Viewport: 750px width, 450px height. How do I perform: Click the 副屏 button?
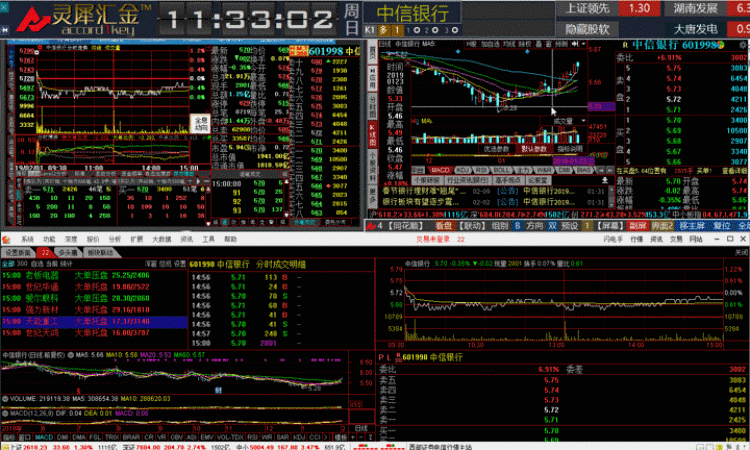coord(637,226)
